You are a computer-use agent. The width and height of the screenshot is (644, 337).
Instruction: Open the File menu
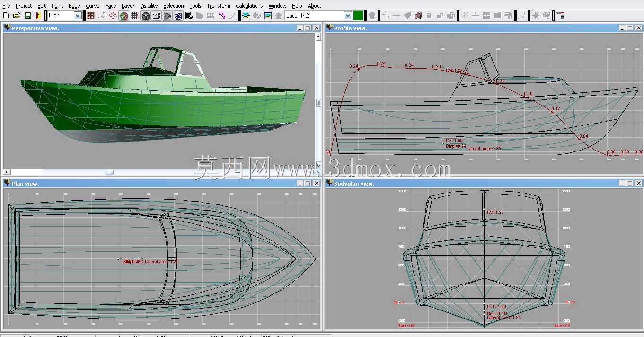pos(6,6)
